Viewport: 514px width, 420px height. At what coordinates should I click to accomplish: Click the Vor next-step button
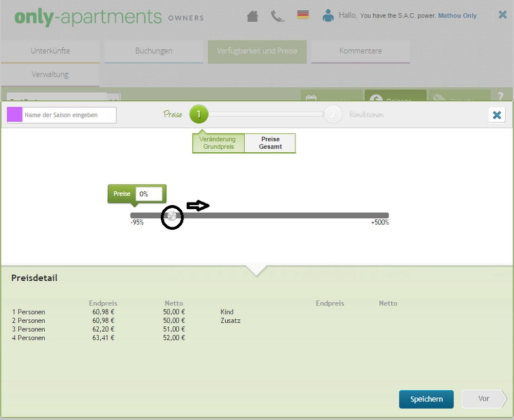(483, 398)
